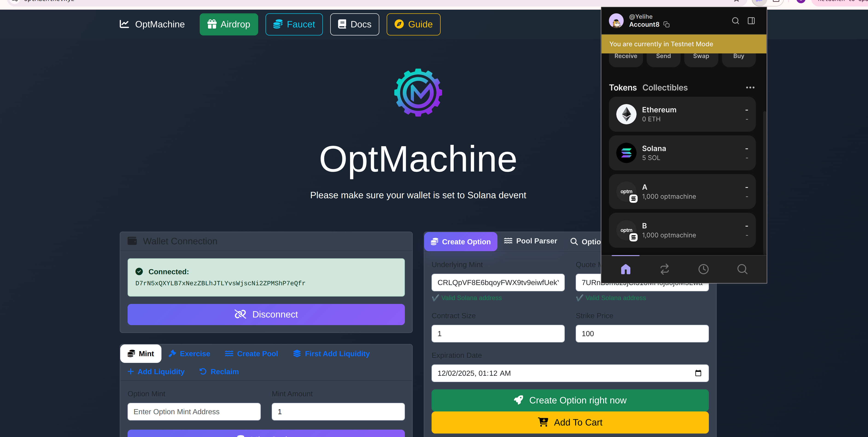Select the Pool Parser tab
The width and height of the screenshot is (868, 437).
530,241
